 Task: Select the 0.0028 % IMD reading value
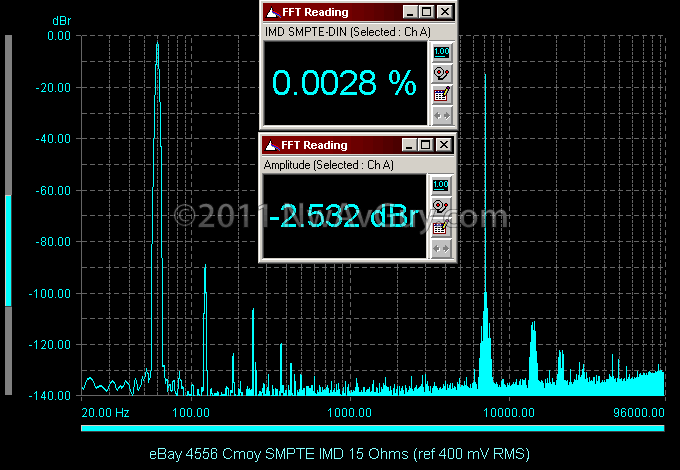click(x=344, y=83)
